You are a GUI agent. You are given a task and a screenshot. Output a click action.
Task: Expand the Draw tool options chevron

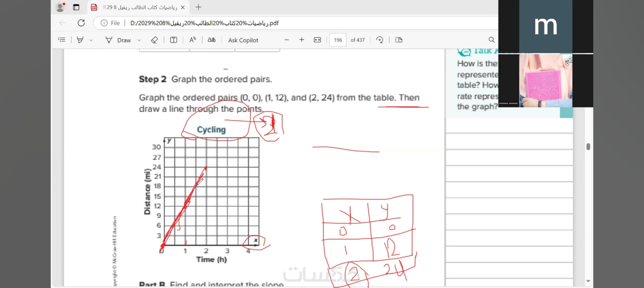(139, 40)
